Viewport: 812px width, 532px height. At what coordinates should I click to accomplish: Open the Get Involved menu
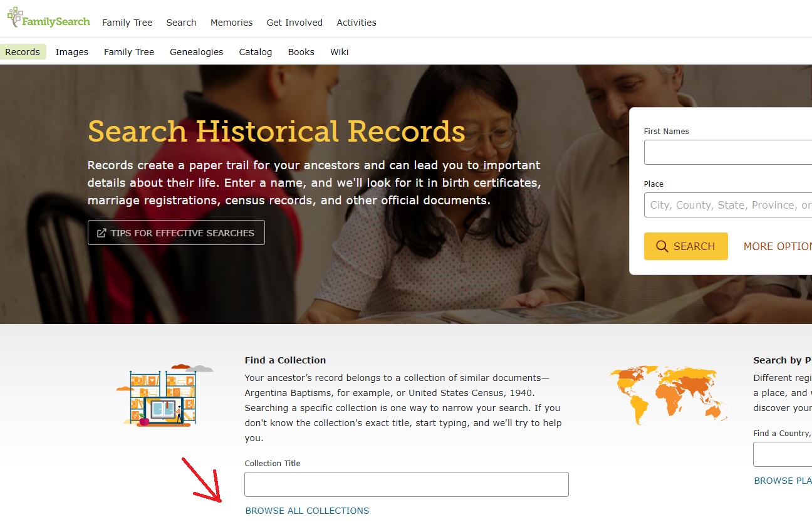click(294, 23)
